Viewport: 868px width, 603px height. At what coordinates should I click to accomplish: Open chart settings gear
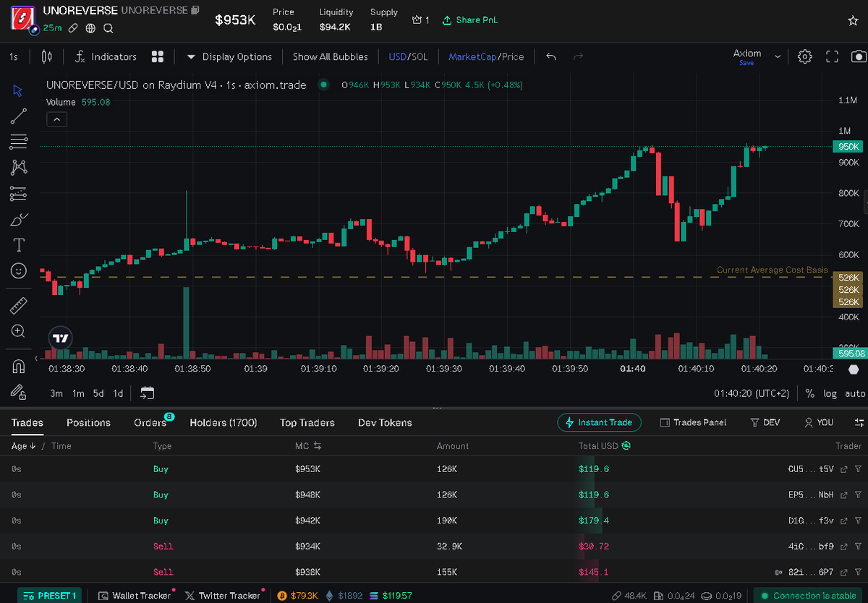[x=804, y=56]
